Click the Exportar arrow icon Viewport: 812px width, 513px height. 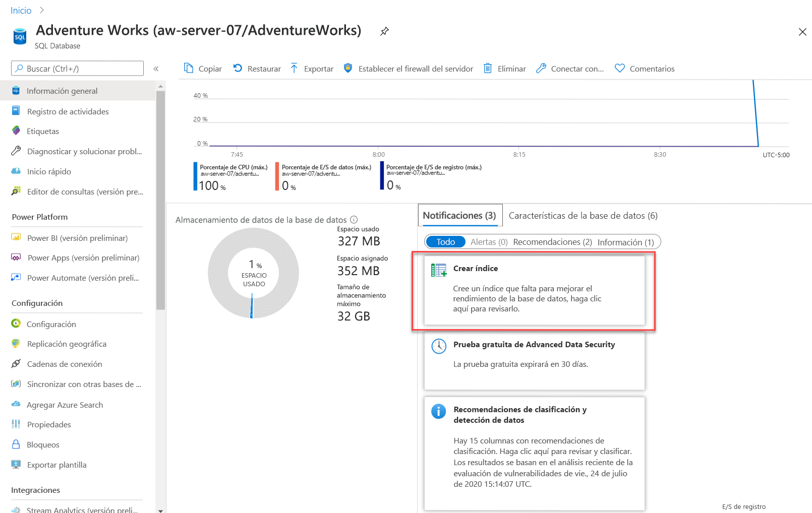click(294, 68)
